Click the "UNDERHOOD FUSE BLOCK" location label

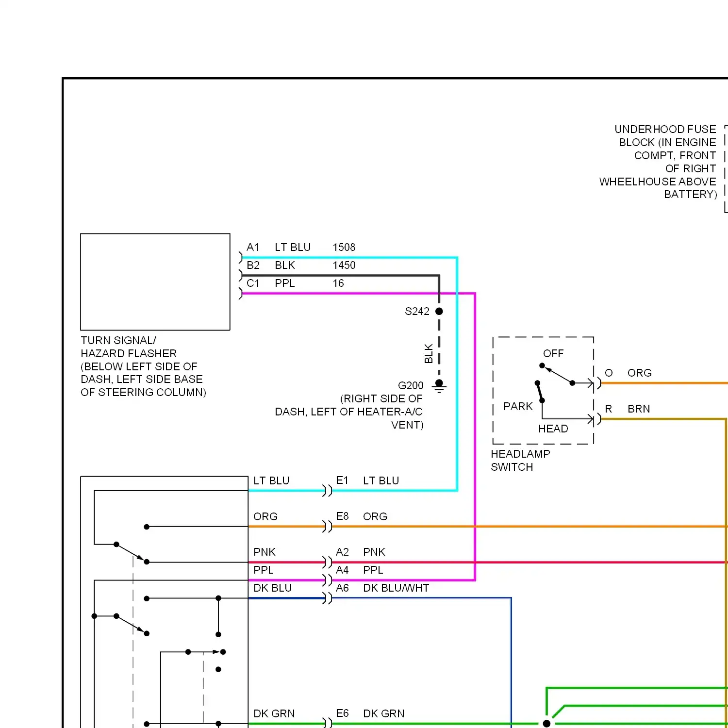coord(658,162)
